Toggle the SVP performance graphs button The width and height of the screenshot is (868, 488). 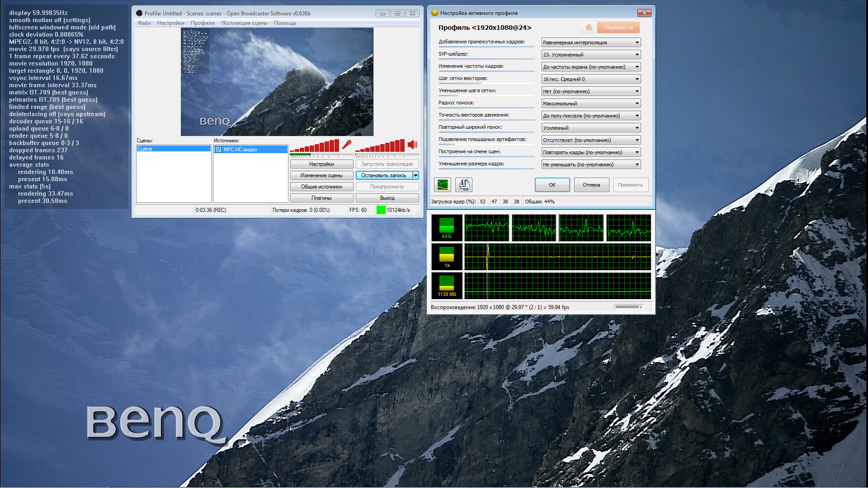[443, 184]
